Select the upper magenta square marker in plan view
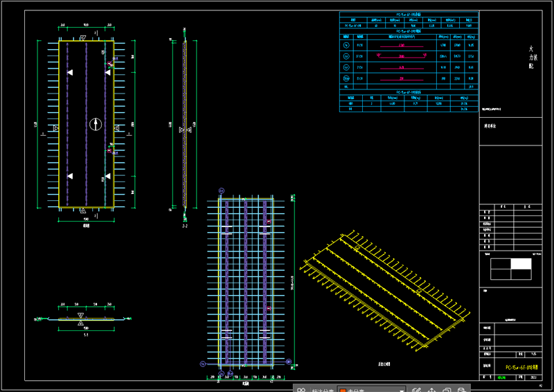554x392 pixels. pyautogui.click(x=109, y=64)
